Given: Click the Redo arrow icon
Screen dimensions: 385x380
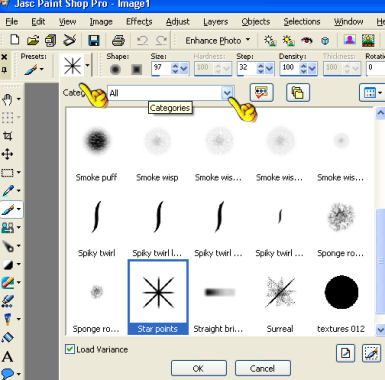Looking at the screenshot, I should pos(161,40).
